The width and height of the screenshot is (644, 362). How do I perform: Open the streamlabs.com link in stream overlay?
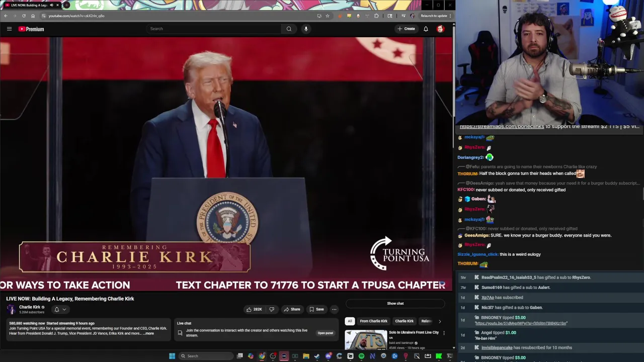(502, 127)
